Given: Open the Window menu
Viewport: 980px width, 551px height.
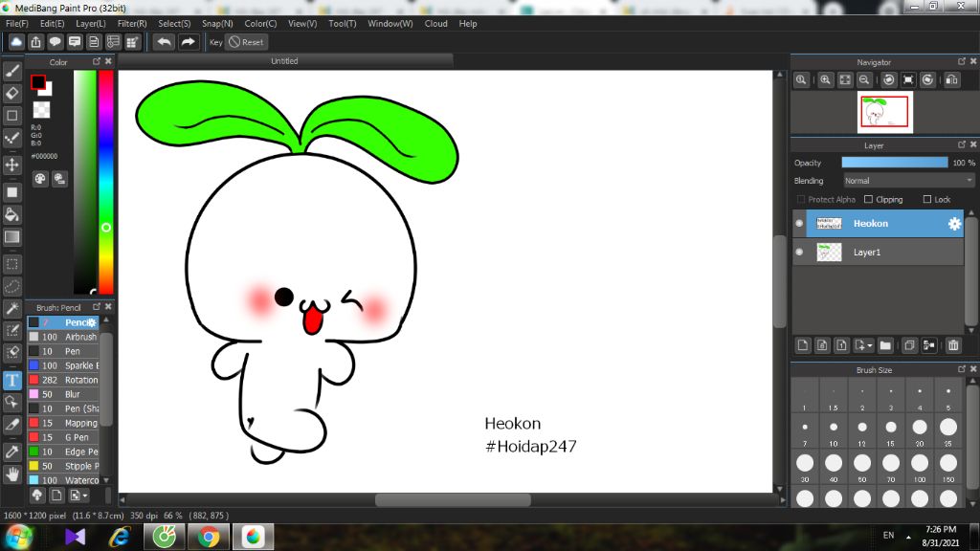Looking at the screenshot, I should point(390,24).
